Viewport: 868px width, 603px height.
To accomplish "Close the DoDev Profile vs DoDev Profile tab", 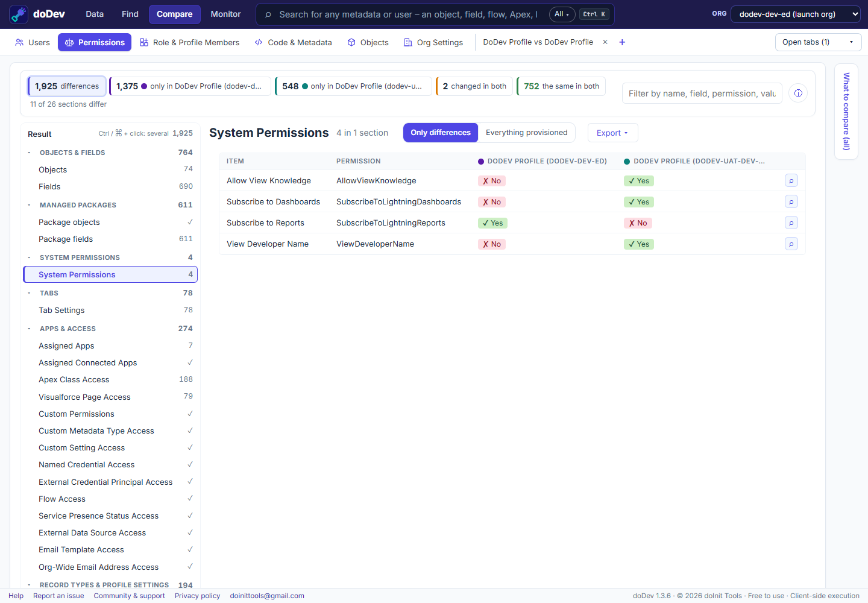I will 605,42.
